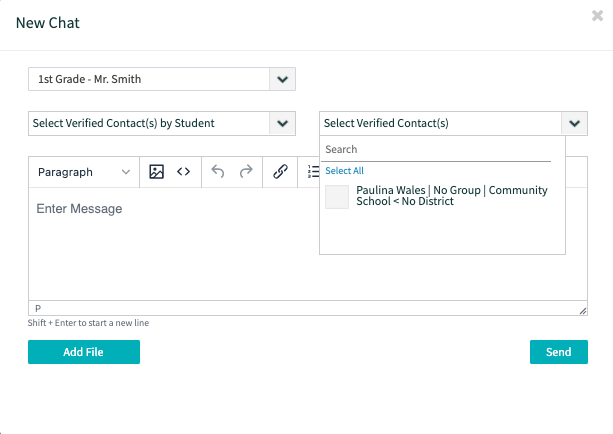Screen dimensions: 613x434
Task: Close the New Chat dialog
Action: coord(597,16)
